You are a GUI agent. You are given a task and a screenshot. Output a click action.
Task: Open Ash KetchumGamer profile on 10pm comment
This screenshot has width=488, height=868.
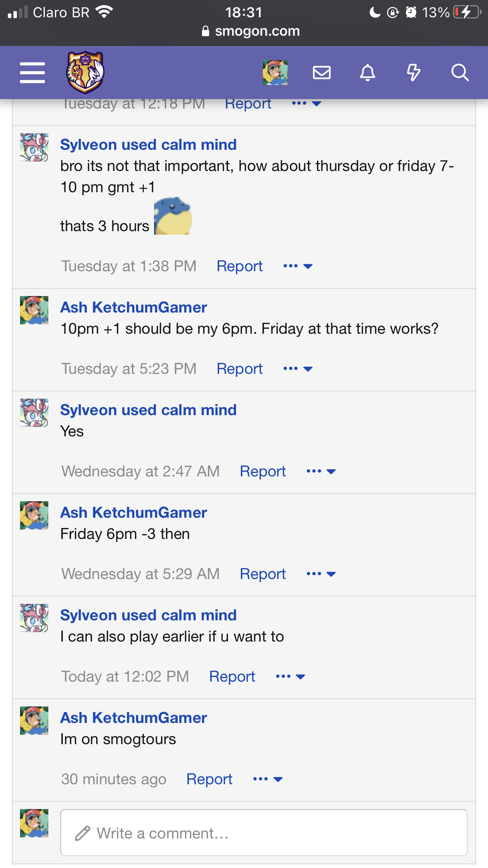pyautogui.click(x=134, y=307)
